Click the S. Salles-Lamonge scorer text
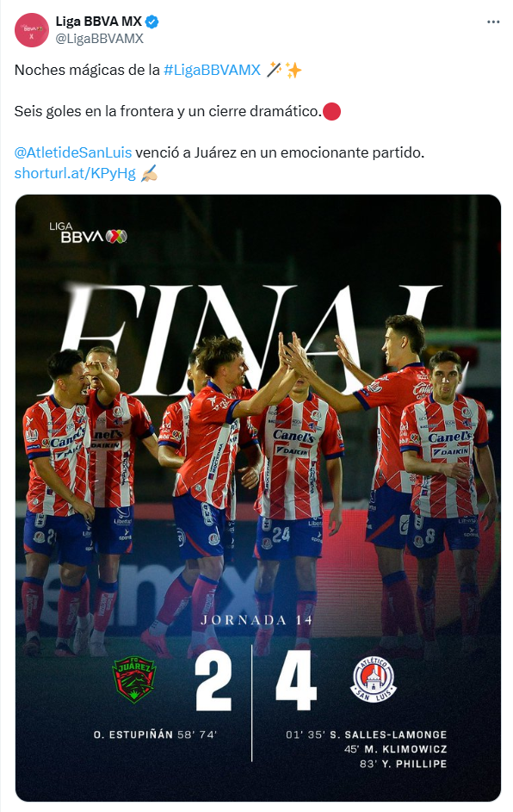 click(x=367, y=735)
